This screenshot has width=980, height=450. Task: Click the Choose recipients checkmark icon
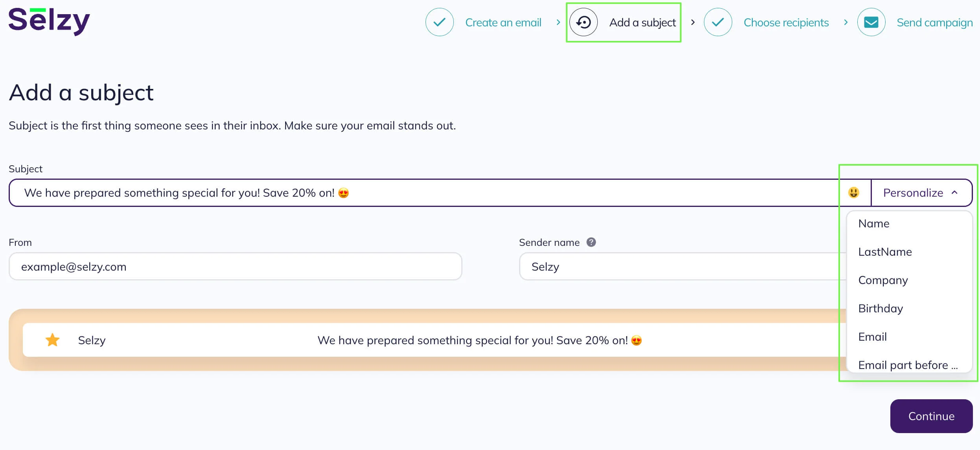point(718,22)
